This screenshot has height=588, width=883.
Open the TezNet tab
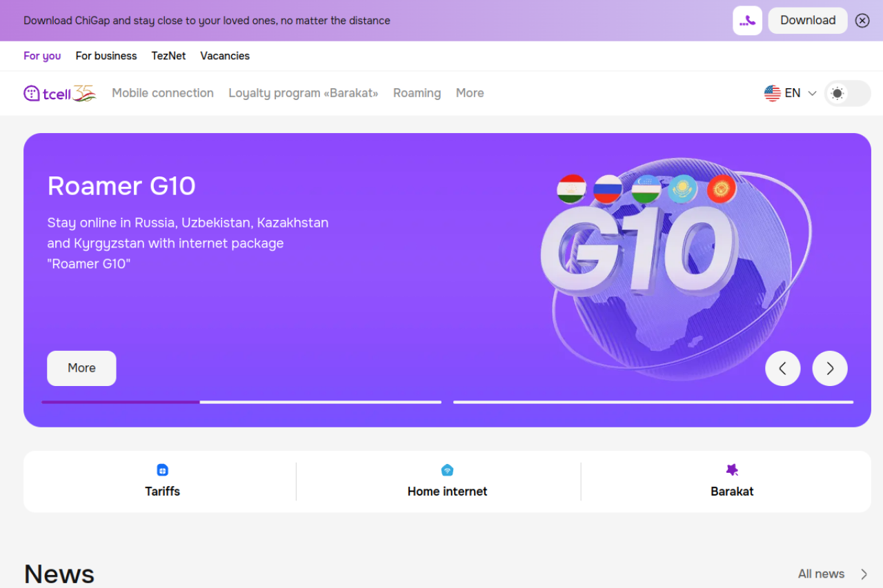coord(169,56)
